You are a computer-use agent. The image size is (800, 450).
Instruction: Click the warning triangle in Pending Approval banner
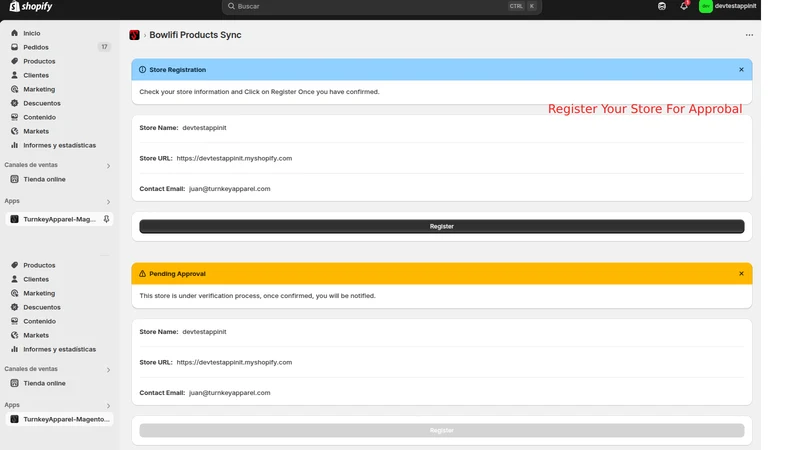pyautogui.click(x=142, y=274)
